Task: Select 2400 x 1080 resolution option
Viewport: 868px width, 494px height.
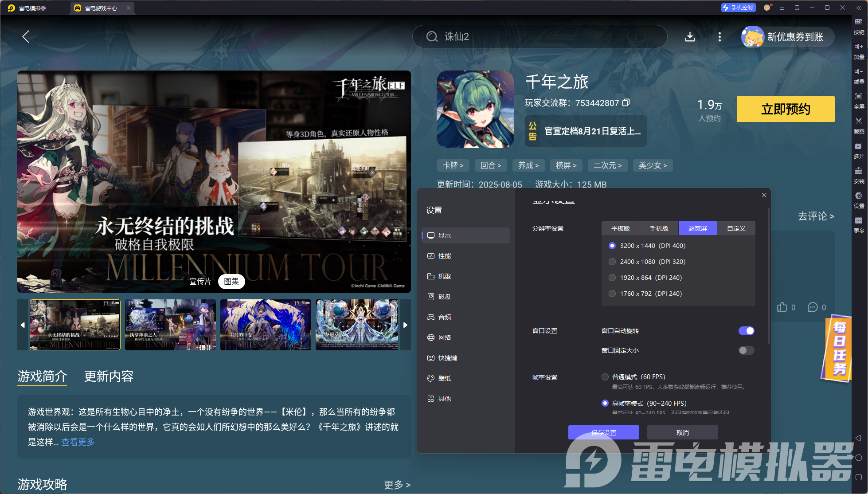Action: click(x=612, y=262)
